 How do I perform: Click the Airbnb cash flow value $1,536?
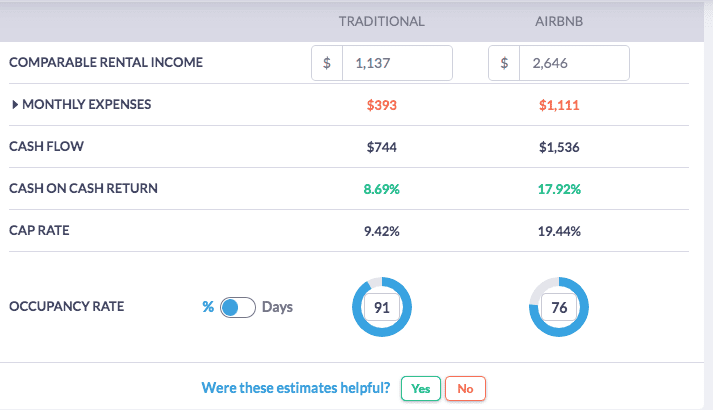click(559, 147)
